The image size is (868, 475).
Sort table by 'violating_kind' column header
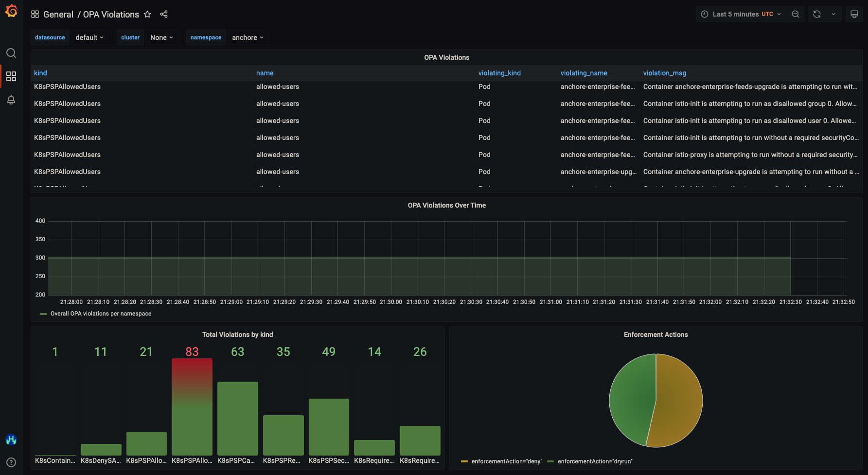click(499, 73)
